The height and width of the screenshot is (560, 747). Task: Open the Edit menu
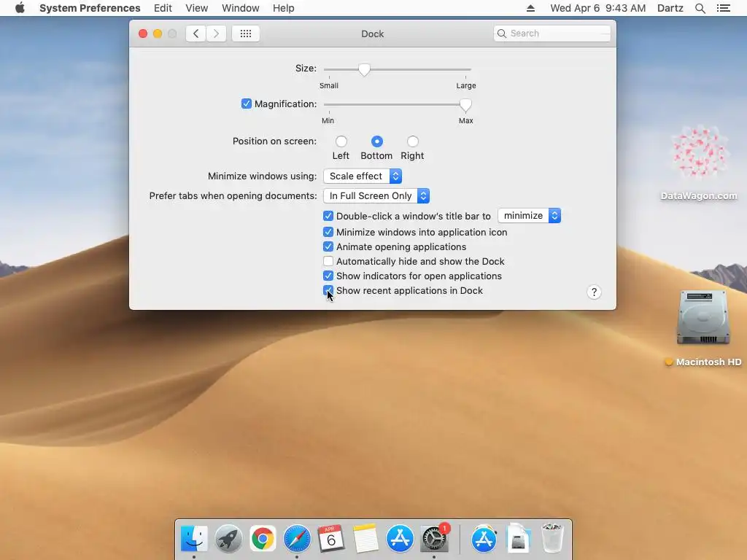163,8
